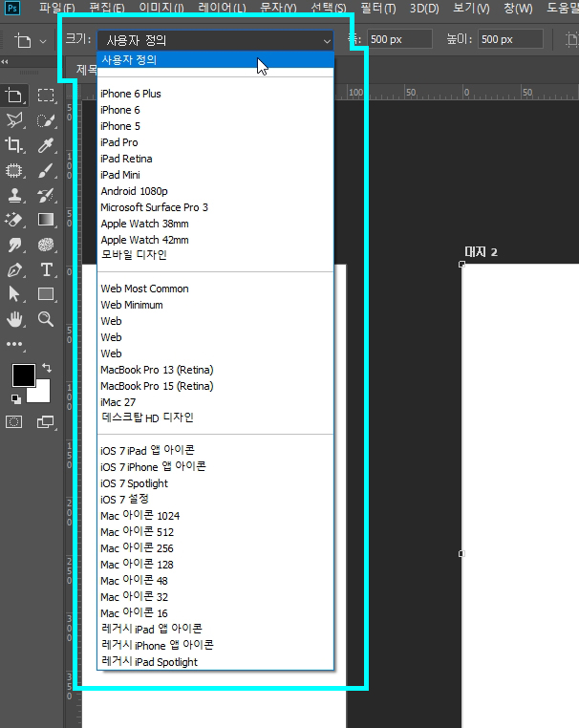Viewport: 579px width, 728px height.
Task: Choose Apple Watch 38mm preset
Action: (x=215, y=224)
